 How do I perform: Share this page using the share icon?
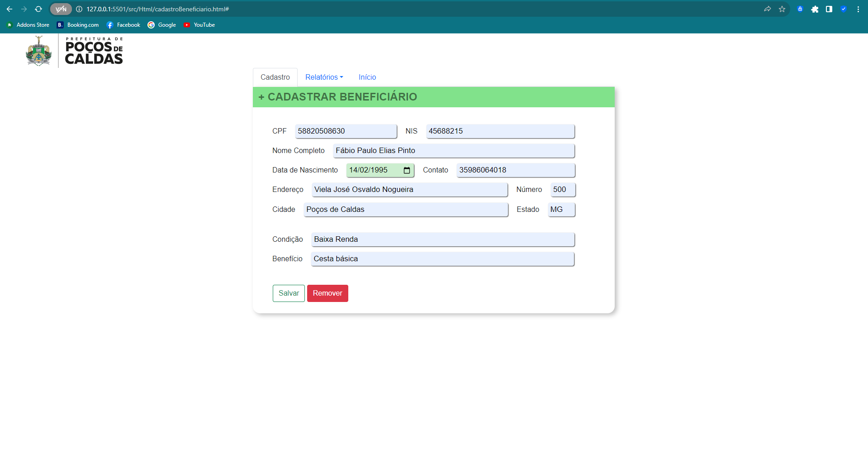(768, 9)
